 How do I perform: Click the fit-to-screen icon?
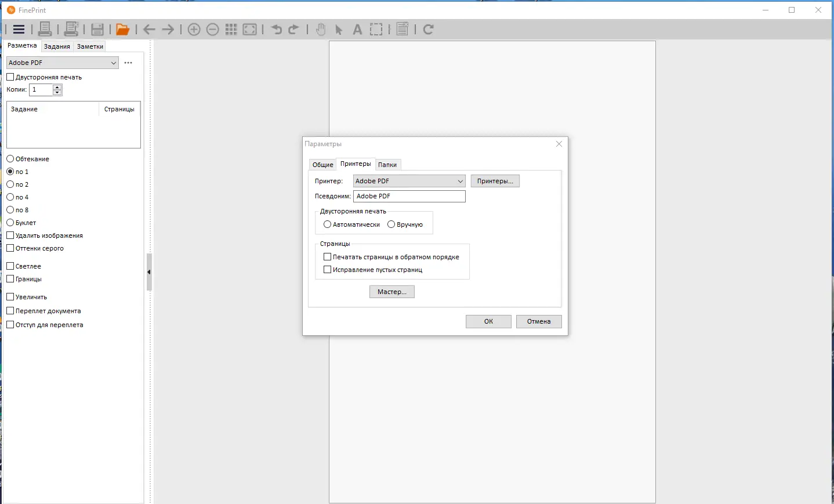click(x=250, y=30)
